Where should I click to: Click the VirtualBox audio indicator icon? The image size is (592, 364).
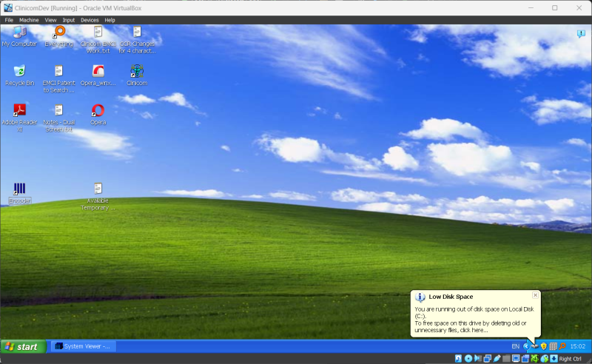pyautogui.click(x=477, y=359)
